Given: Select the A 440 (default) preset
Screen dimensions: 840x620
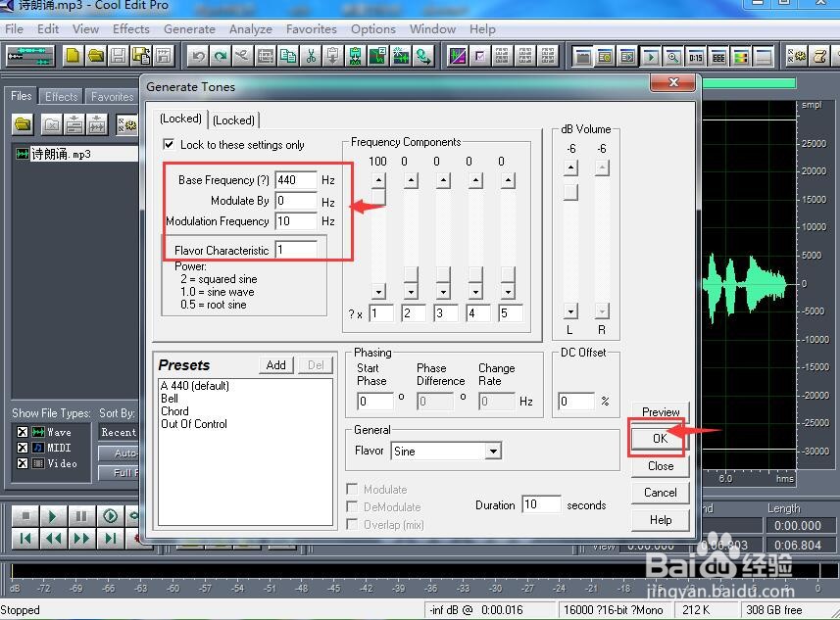Looking at the screenshot, I should click(x=194, y=386).
